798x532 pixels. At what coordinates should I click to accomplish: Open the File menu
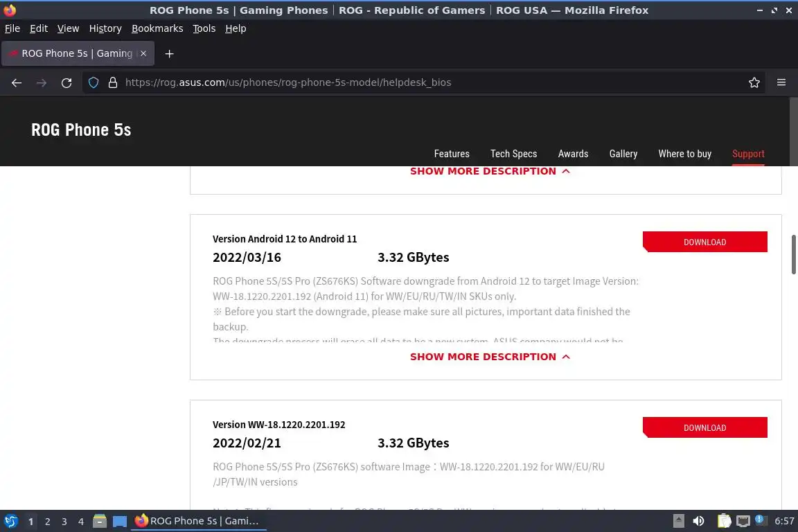click(12, 28)
